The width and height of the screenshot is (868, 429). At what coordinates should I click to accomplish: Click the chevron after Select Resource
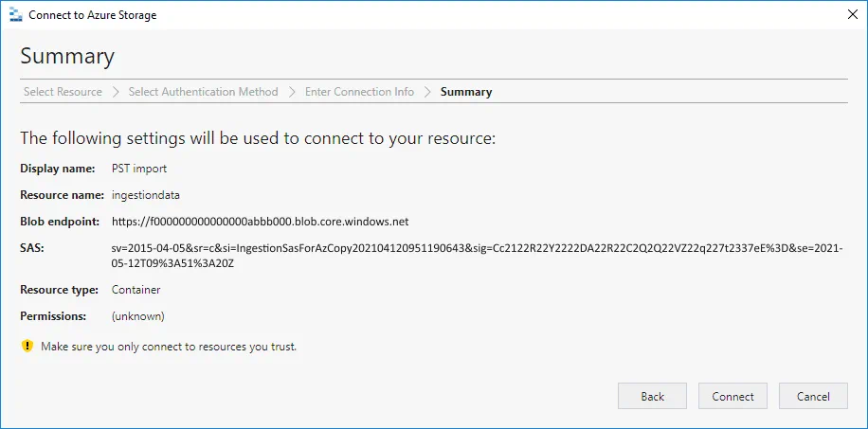click(x=116, y=92)
